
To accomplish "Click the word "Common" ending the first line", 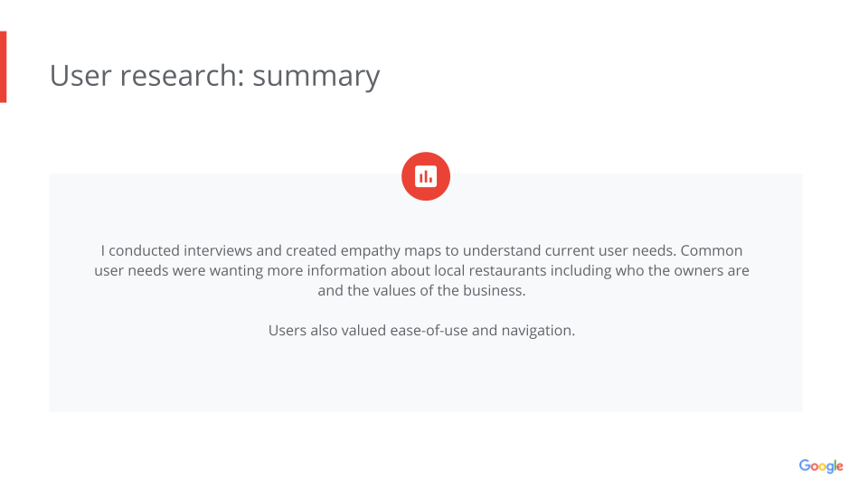I will [713, 250].
